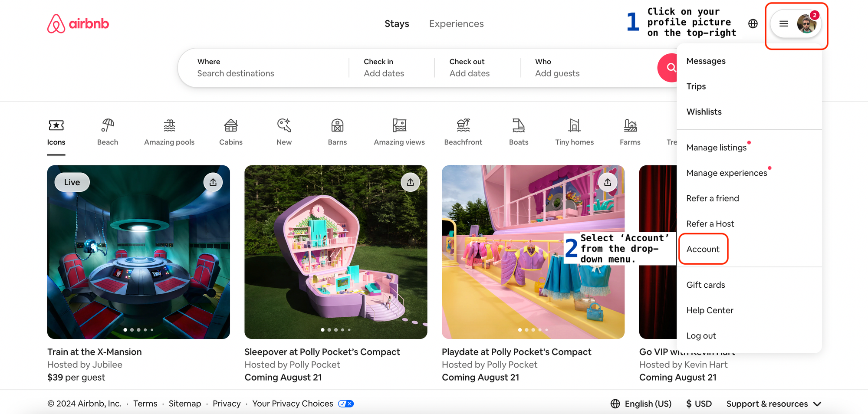Image resolution: width=868 pixels, height=414 pixels.
Task: Open the English (US) language chooser
Action: [x=641, y=404]
